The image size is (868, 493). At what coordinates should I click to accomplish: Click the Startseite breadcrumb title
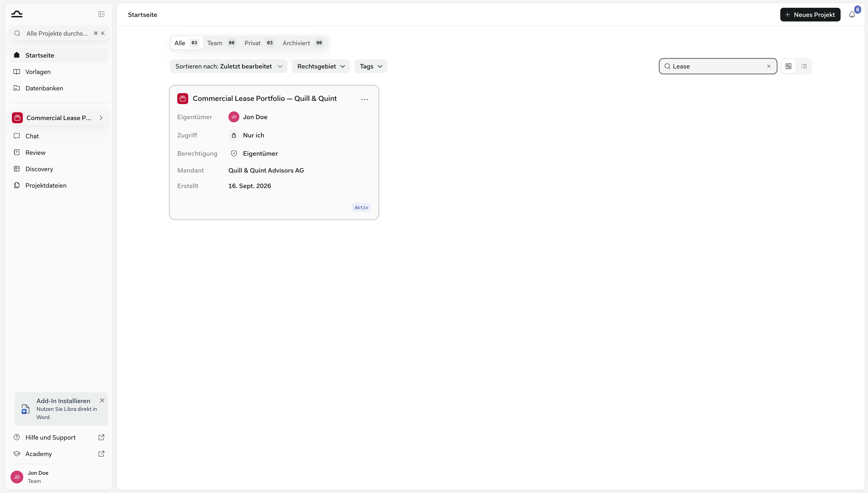pyautogui.click(x=142, y=15)
